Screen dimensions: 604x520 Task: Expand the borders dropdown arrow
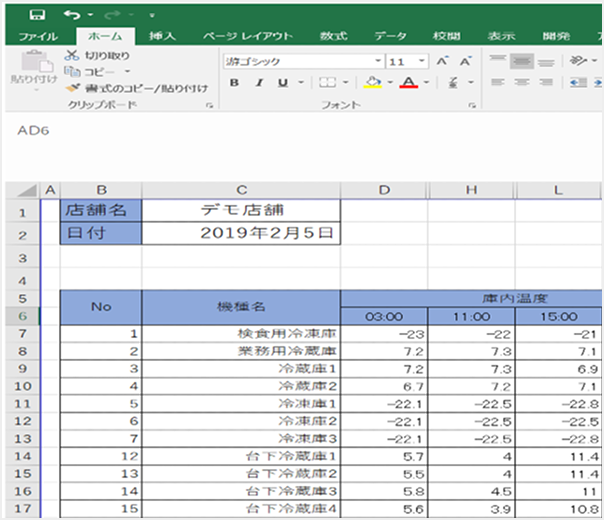(346, 82)
